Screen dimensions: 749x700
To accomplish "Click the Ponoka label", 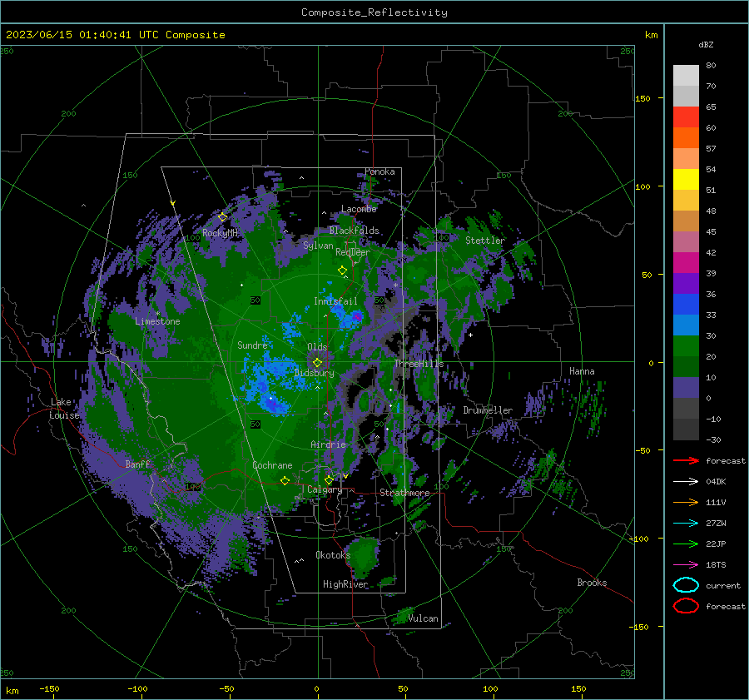I will 379,171.
